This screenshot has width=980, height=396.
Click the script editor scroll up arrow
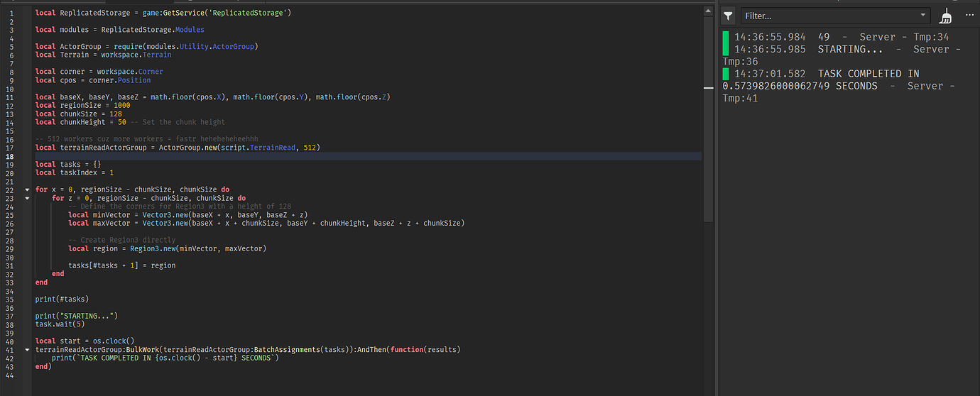(x=708, y=11)
